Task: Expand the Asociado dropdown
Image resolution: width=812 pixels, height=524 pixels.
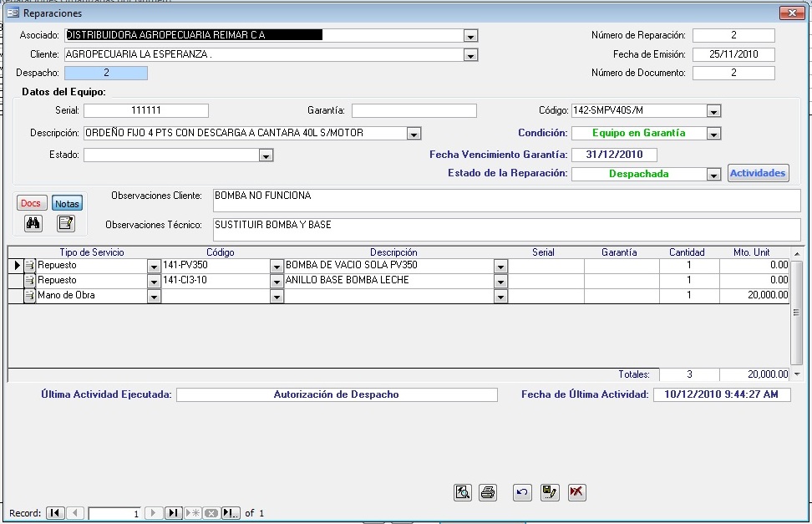Action: tap(470, 36)
